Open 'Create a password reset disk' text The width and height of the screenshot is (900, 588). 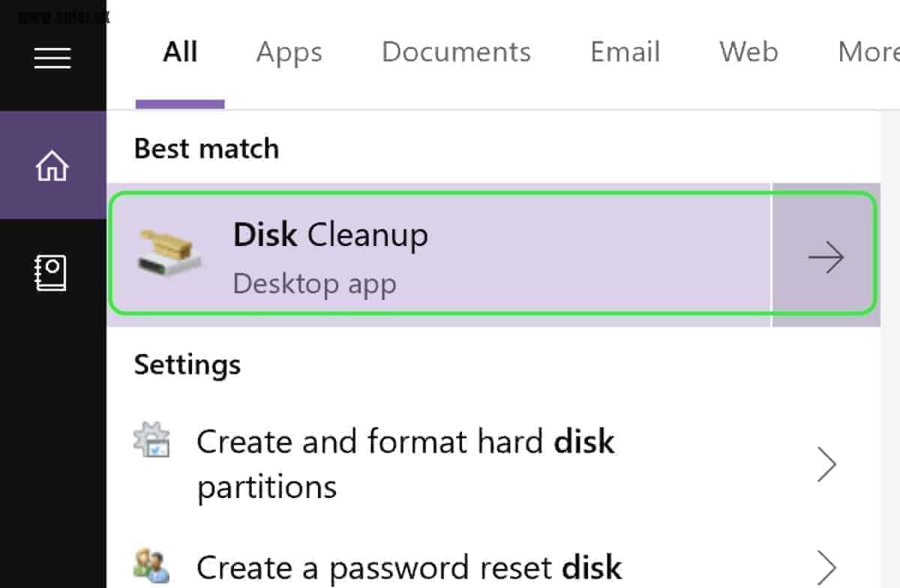click(x=409, y=567)
